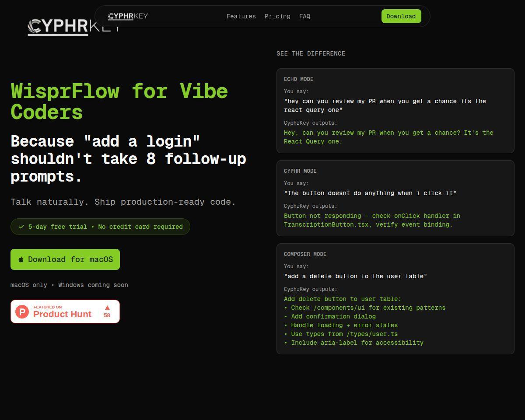Image resolution: width=525 pixels, height=420 pixels.
Task: Open the Features nav link
Action: click(x=241, y=16)
